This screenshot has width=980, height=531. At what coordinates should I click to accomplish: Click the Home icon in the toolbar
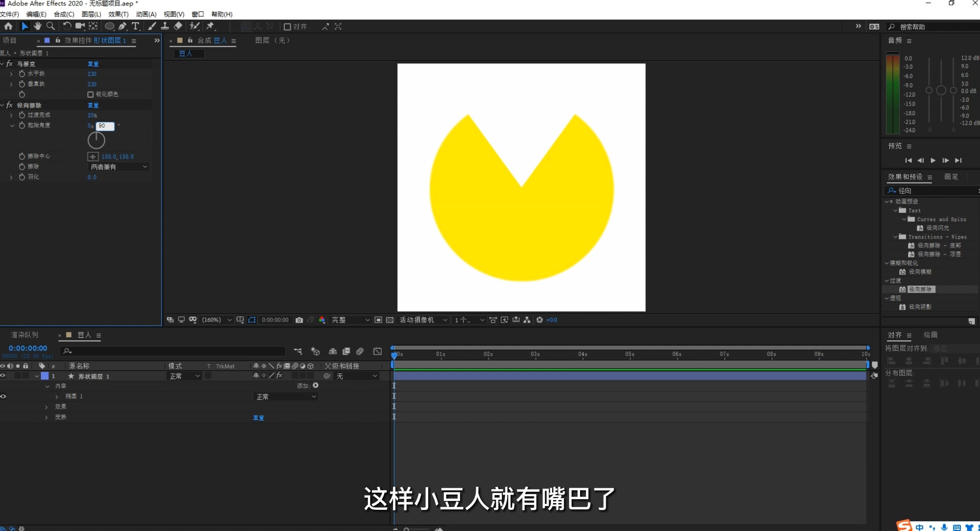8,26
